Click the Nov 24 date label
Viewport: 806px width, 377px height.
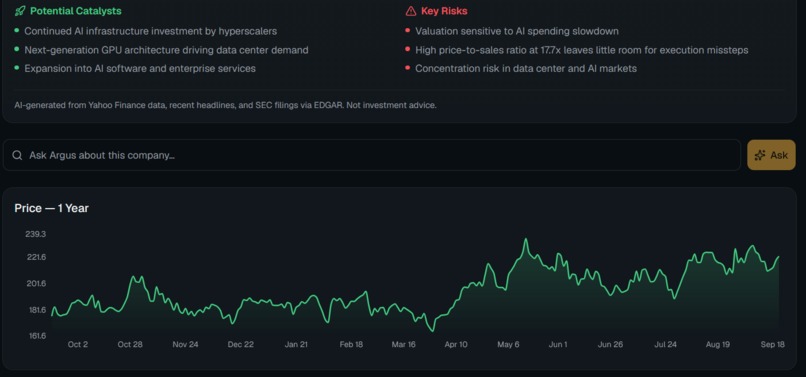tap(186, 345)
